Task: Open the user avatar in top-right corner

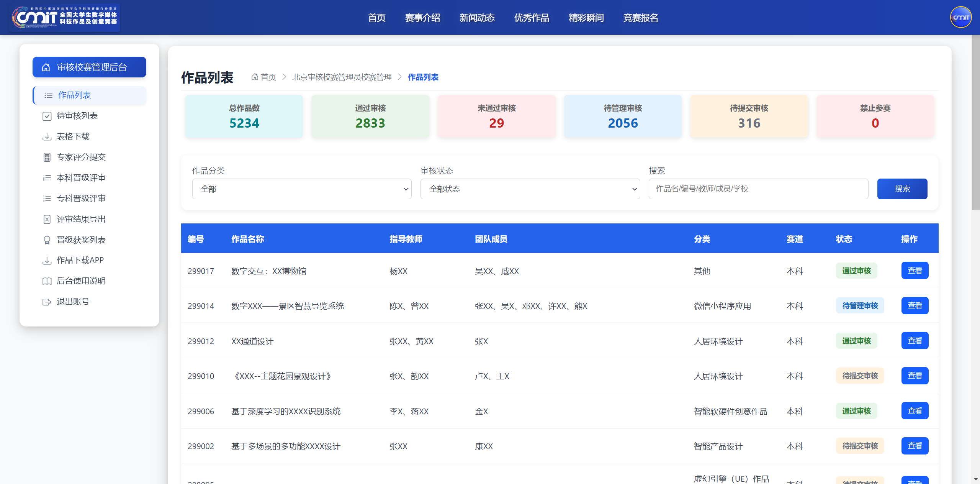Action: (960, 17)
